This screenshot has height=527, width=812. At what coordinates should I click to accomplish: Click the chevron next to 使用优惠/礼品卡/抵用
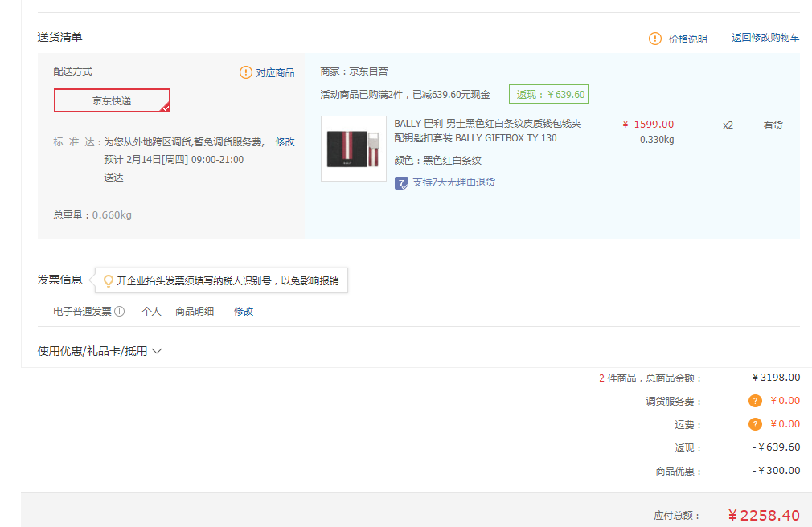tap(157, 351)
